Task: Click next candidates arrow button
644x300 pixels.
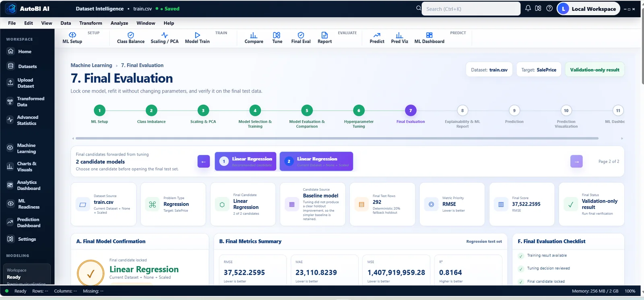Action: (576, 161)
